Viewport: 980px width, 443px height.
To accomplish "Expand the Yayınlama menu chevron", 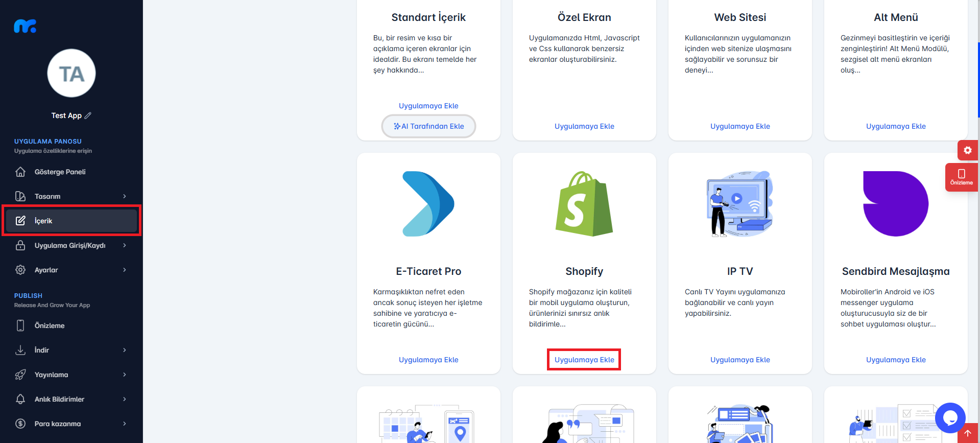I will 125,375.
